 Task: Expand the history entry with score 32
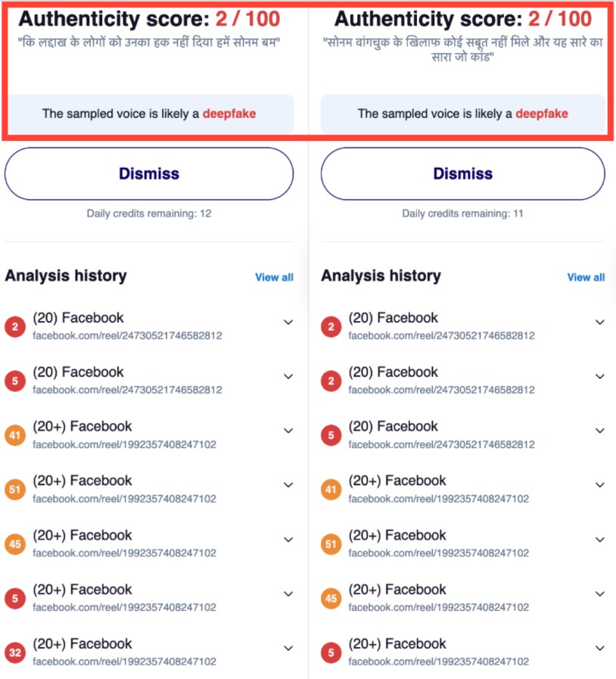pyautogui.click(x=288, y=648)
